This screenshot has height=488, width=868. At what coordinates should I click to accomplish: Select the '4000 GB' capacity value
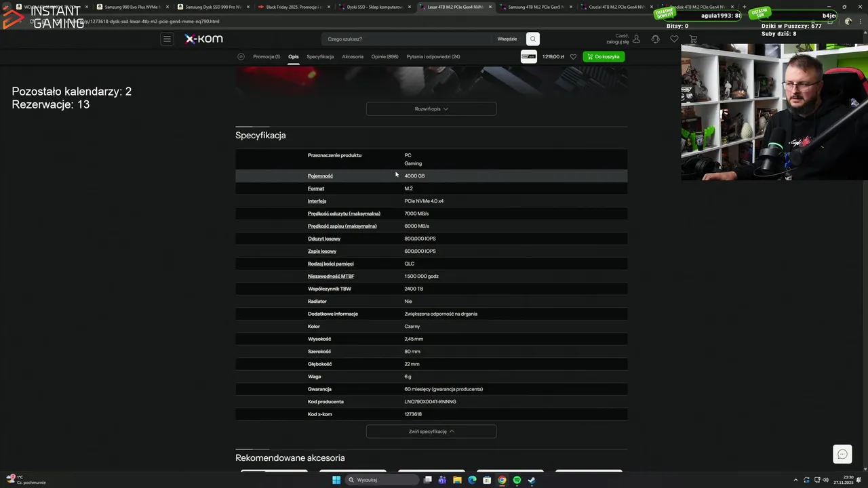(414, 176)
